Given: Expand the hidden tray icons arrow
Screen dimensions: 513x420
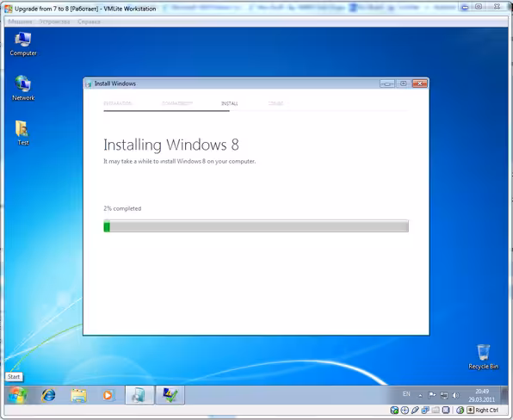Looking at the screenshot, I should pyautogui.click(x=420, y=396).
